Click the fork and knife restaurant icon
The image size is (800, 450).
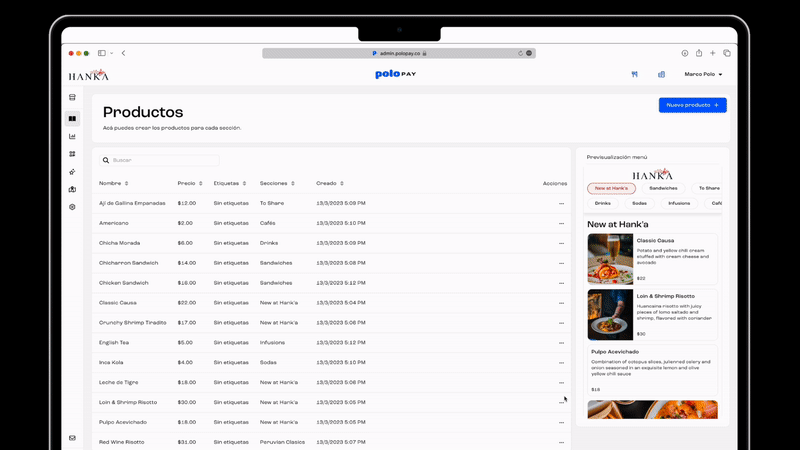tap(635, 74)
